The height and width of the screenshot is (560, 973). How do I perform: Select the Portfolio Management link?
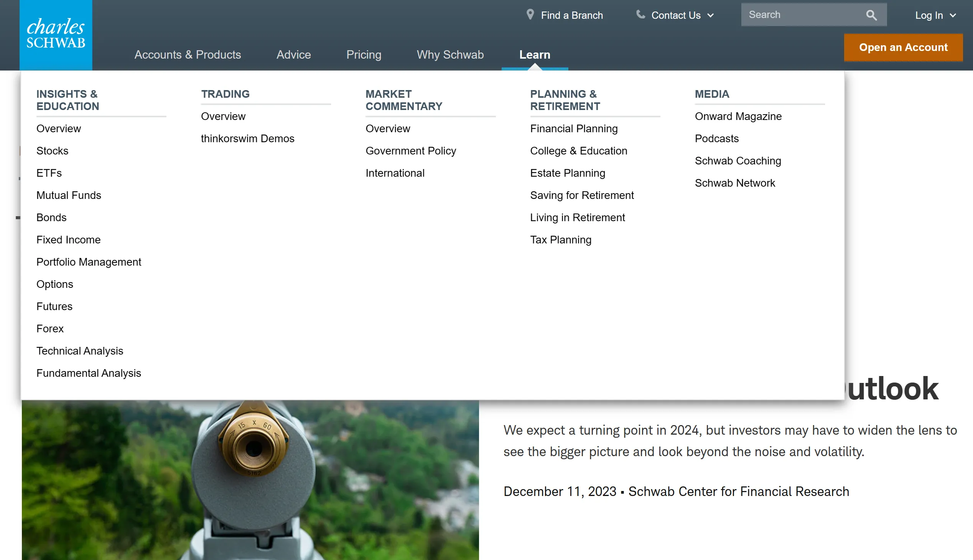pos(89,262)
